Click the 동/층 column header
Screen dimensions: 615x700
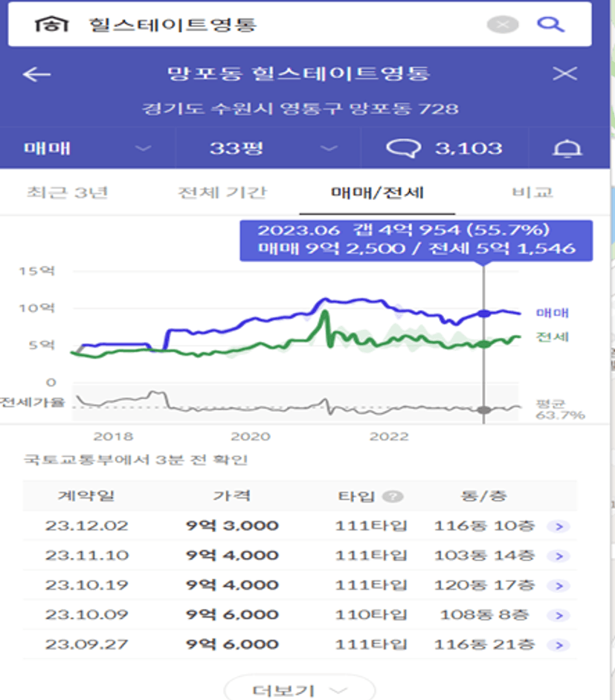[x=483, y=496]
